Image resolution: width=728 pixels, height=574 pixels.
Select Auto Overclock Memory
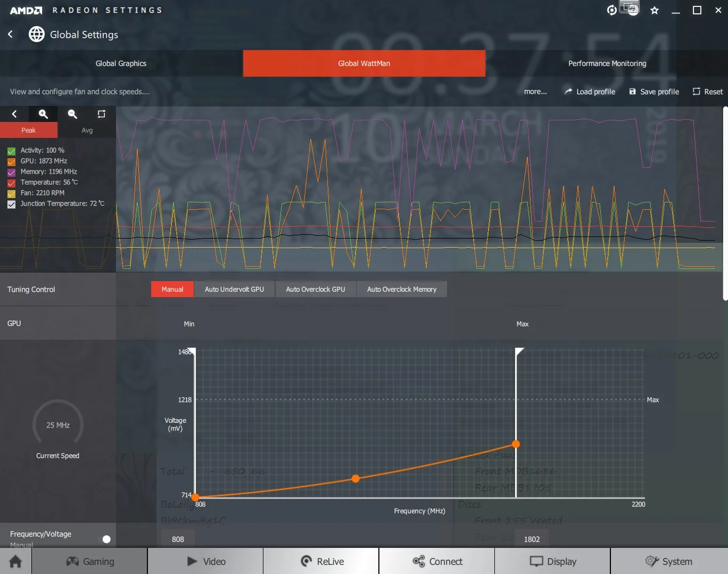[402, 289]
